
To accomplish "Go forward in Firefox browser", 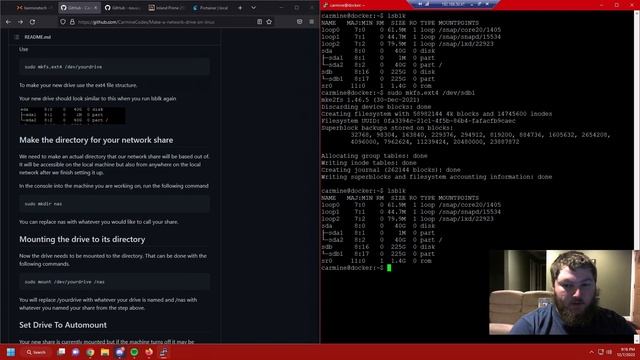I will click(x=20, y=22).
